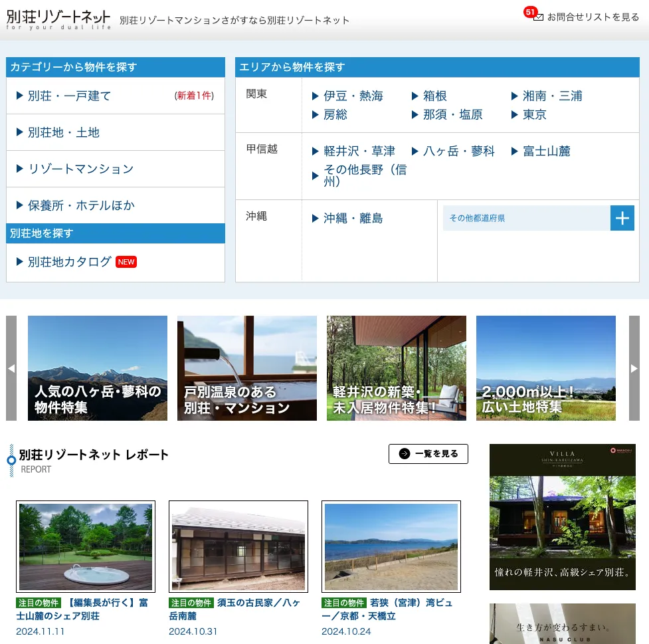Choose the 軽井沢・草津 area link
This screenshot has height=644, width=649.
(x=359, y=152)
